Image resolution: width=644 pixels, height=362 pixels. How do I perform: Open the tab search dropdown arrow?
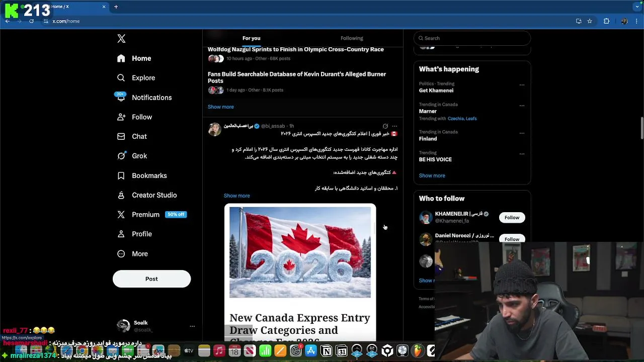click(x=637, y=7)
